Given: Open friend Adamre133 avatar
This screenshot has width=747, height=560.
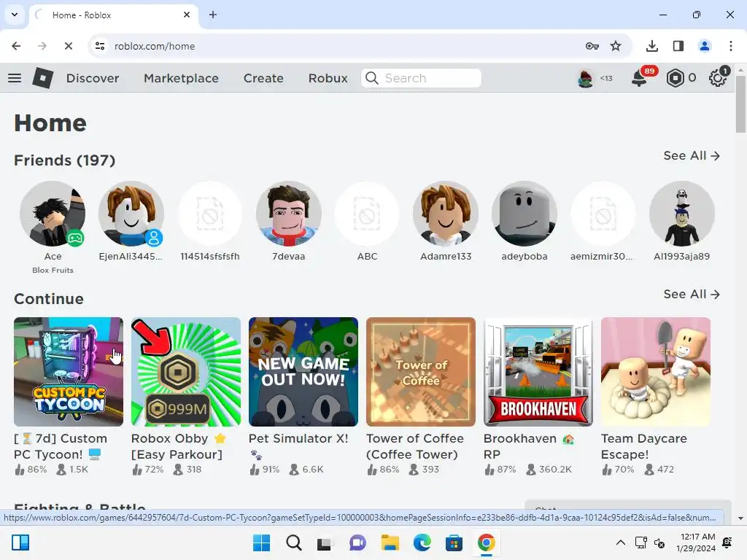Looking at the screenshot, I should tap(446, 214).
